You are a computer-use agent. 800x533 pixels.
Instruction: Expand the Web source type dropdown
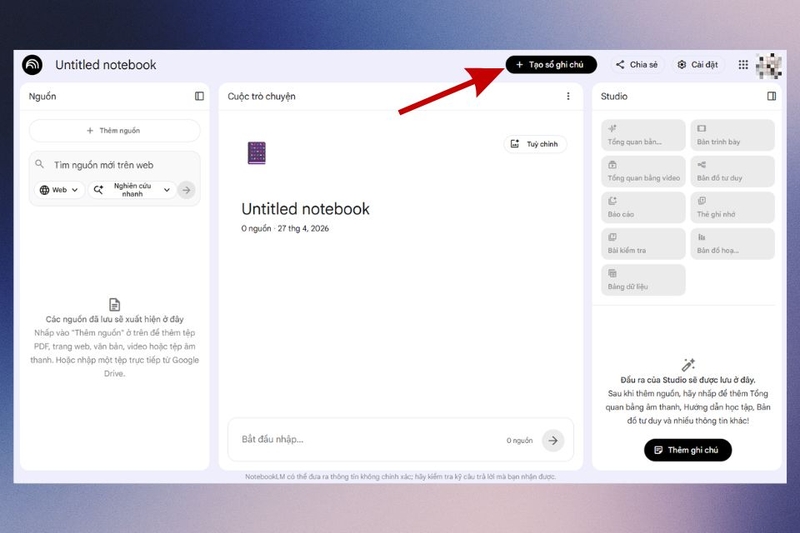(x=59, y=190)
